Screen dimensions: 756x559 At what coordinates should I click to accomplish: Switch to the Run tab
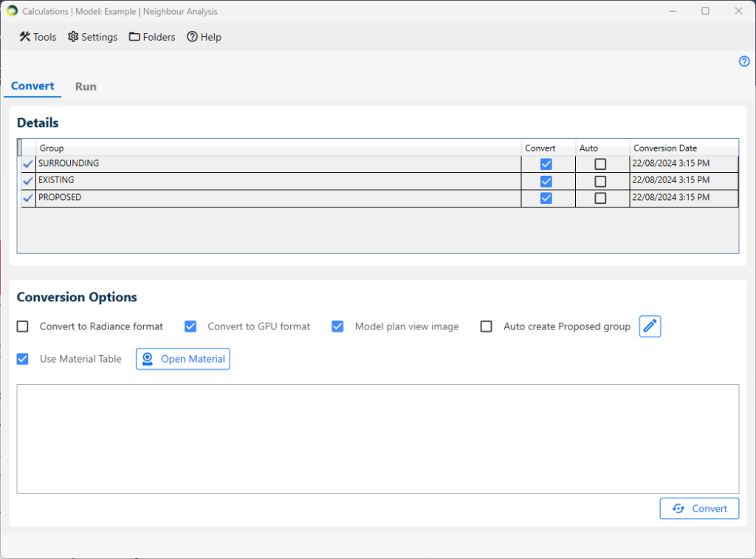[86, 86]
